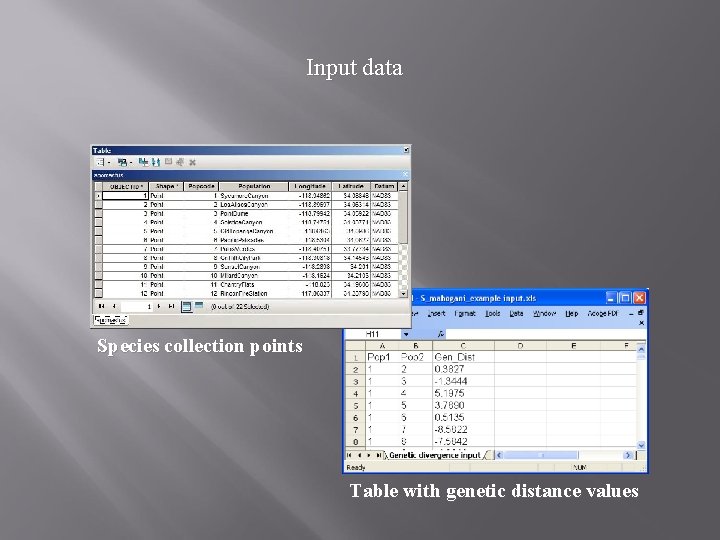Open the Window menu in Excel

[x=544, y=313]
